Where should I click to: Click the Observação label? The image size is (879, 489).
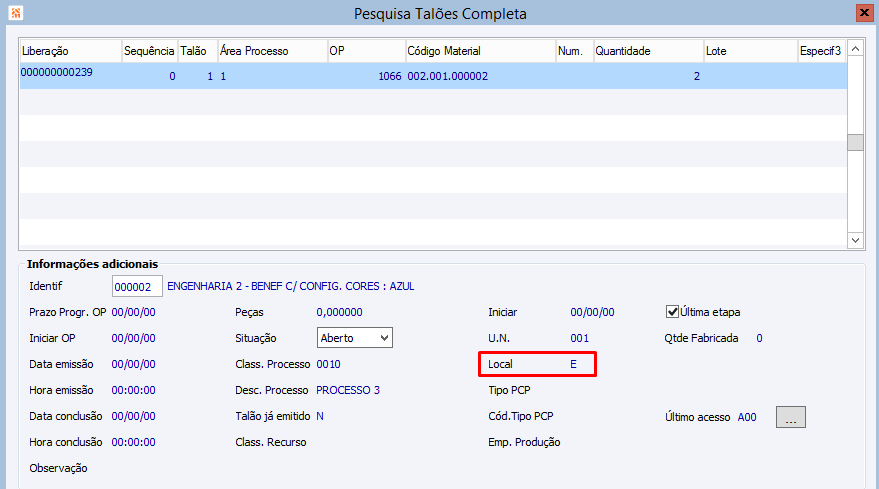pos(58,468)
